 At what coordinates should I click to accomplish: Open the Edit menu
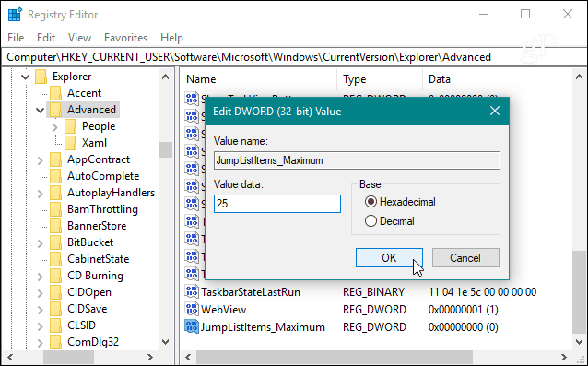point(46,38)
